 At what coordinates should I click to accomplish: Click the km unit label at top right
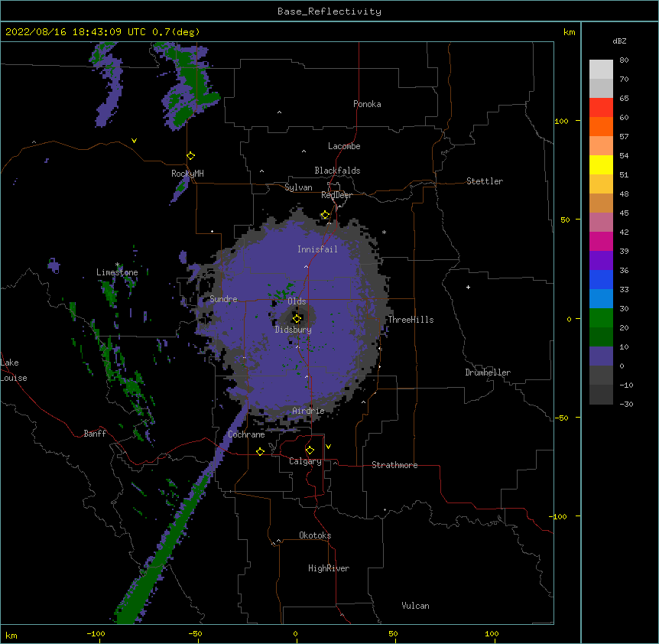click(569, 32)
